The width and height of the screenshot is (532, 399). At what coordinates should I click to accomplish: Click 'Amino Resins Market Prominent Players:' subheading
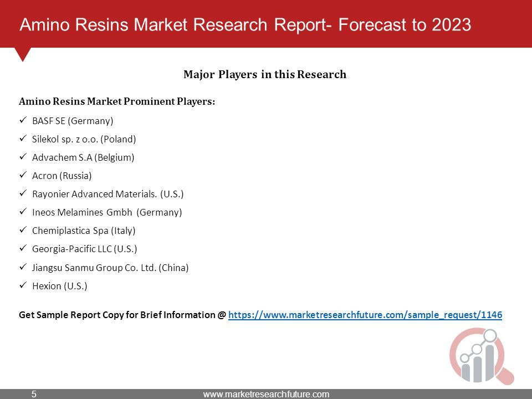pos(117,101)
